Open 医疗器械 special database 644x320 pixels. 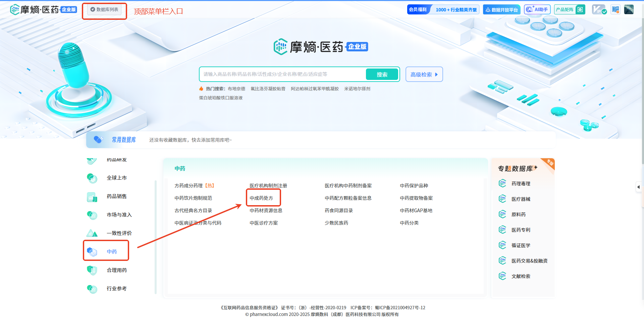pyautogui.click(x=521, y=199)
